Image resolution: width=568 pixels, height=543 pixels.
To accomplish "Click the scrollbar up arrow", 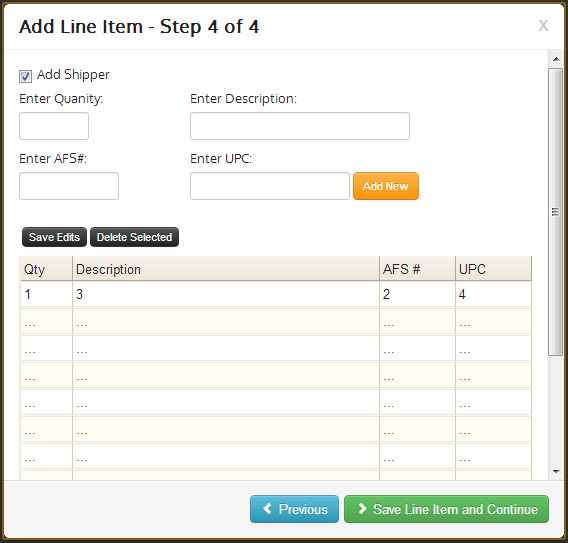I will click(x=556, y=59).
